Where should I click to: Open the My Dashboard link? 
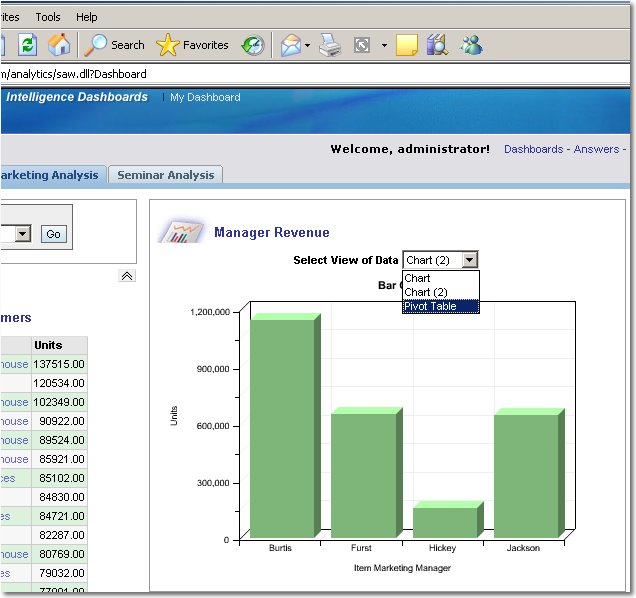(205, 97)
